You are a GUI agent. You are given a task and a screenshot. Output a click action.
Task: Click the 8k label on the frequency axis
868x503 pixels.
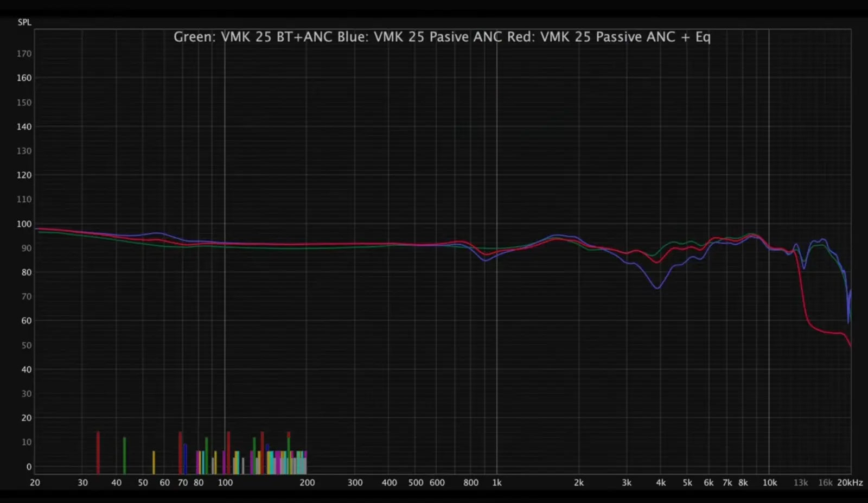click(x=743, y=482)
